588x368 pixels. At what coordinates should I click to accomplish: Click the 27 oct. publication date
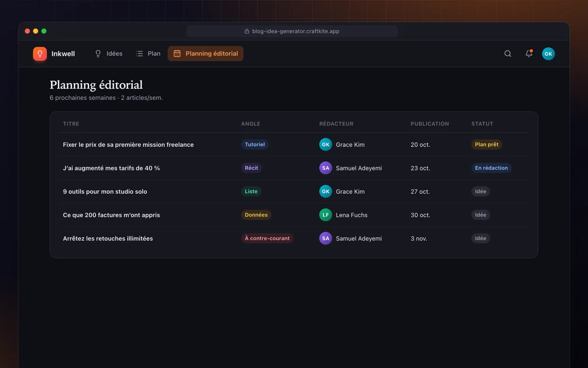pyautogui.click(x=420, y=191)
